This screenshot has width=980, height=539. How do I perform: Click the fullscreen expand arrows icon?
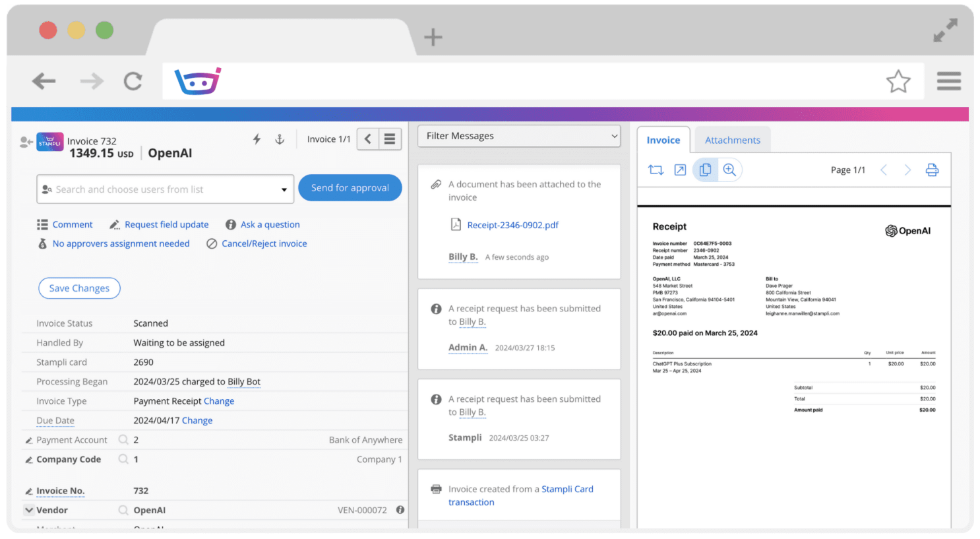pos(945,30)
